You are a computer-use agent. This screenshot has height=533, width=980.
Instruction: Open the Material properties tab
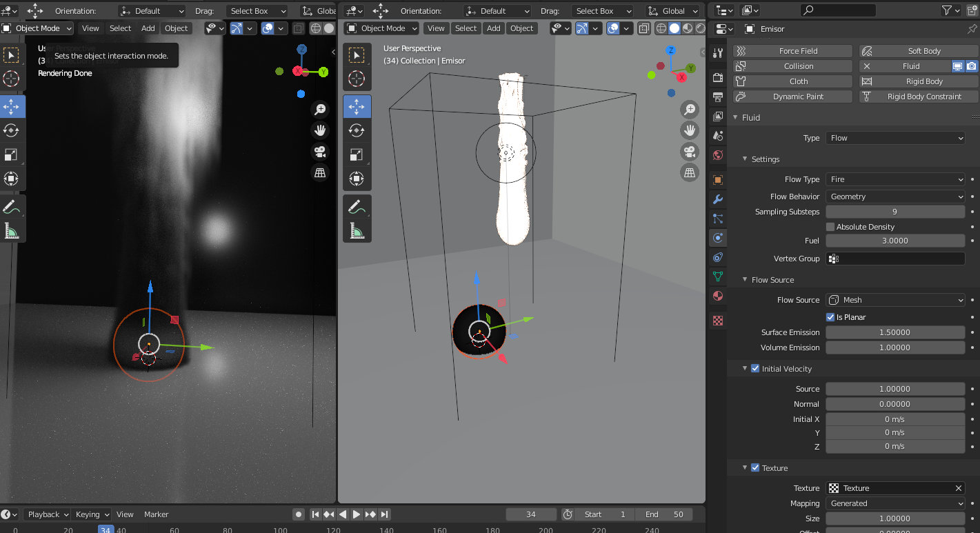click(x=718, y=296)
